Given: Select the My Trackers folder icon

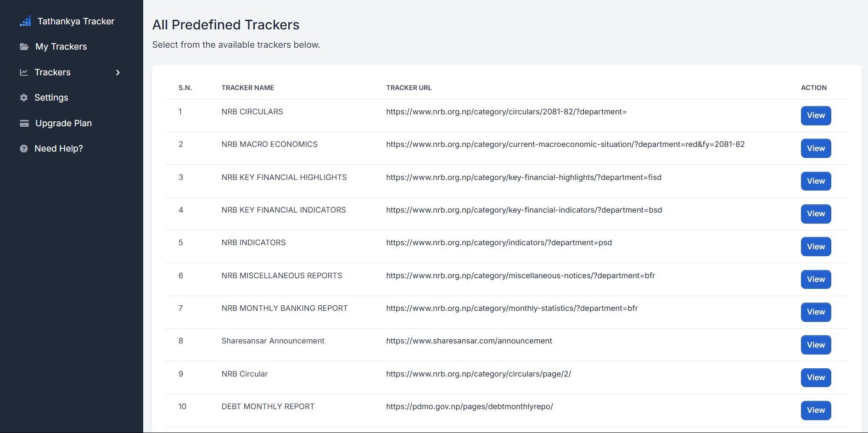Looking at the screenshot, I should tap(24, 46).
